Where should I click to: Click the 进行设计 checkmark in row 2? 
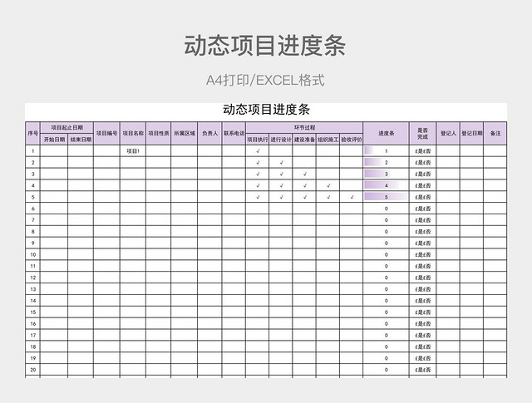pos(281,163)
